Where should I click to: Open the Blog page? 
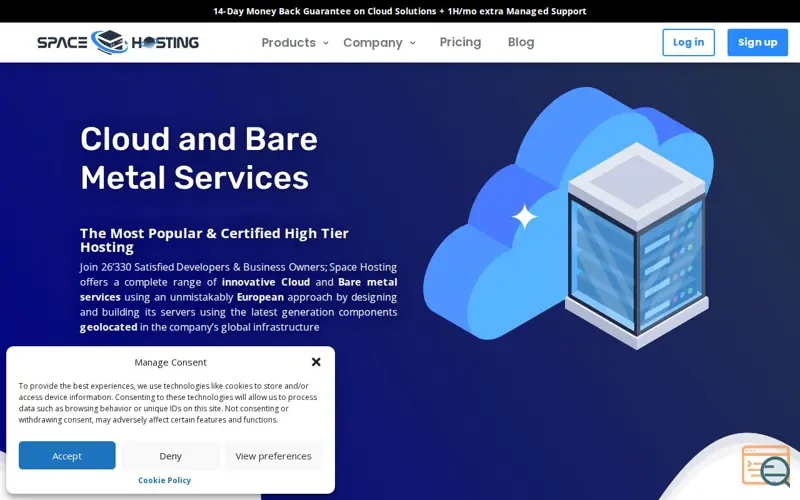tap(521, 42)
